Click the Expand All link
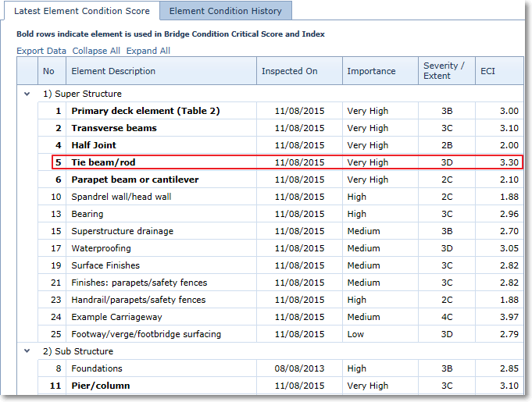The height and width of the screenshot is (402, 532). coord(148,51)
